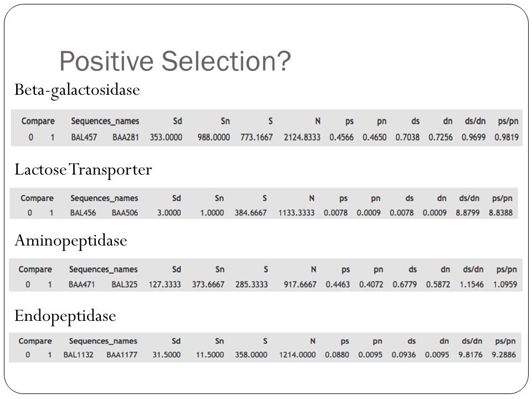This screenshot has height=399, width=532.
Task: Select ds/dn value 0.9699
Action: coord(473,137)
